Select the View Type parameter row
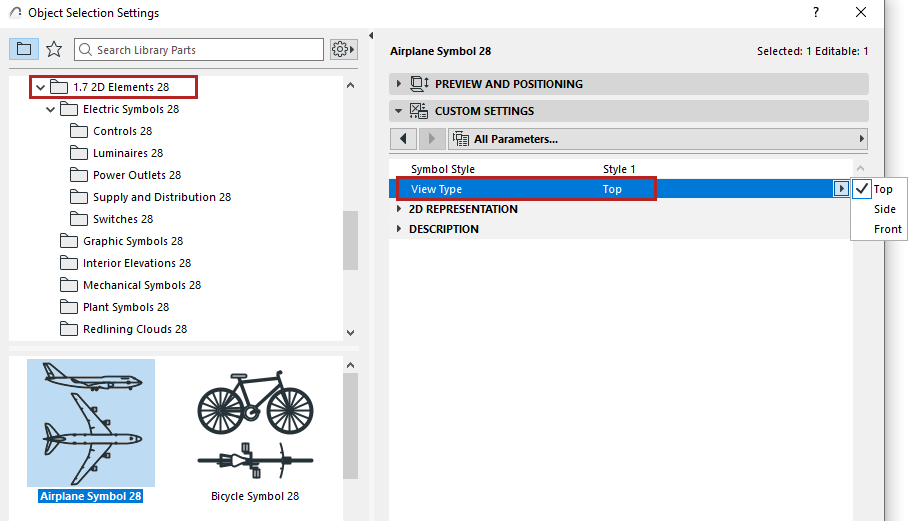The height and width of the screenshot is (521, 913). tap(620, 189)
